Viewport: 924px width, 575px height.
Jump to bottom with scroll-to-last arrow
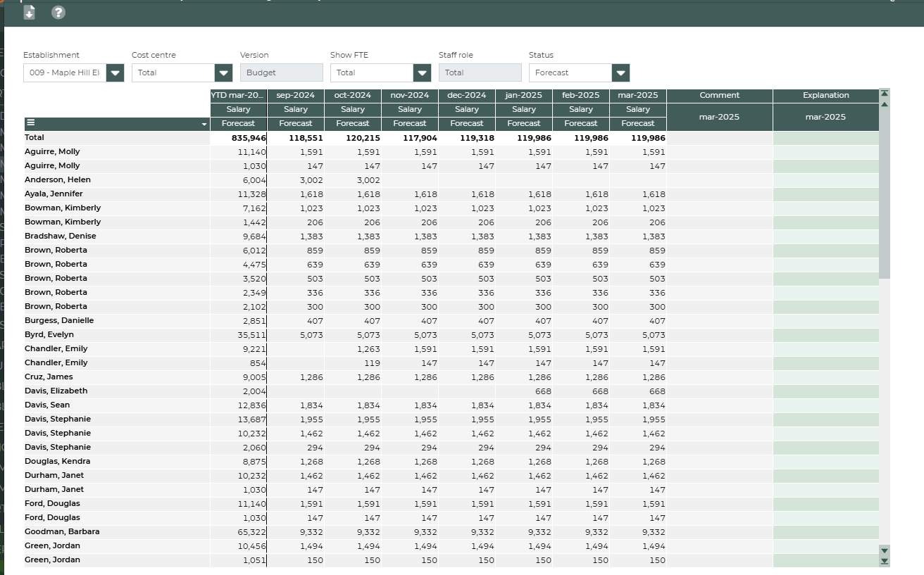click(x=885, y=561)
